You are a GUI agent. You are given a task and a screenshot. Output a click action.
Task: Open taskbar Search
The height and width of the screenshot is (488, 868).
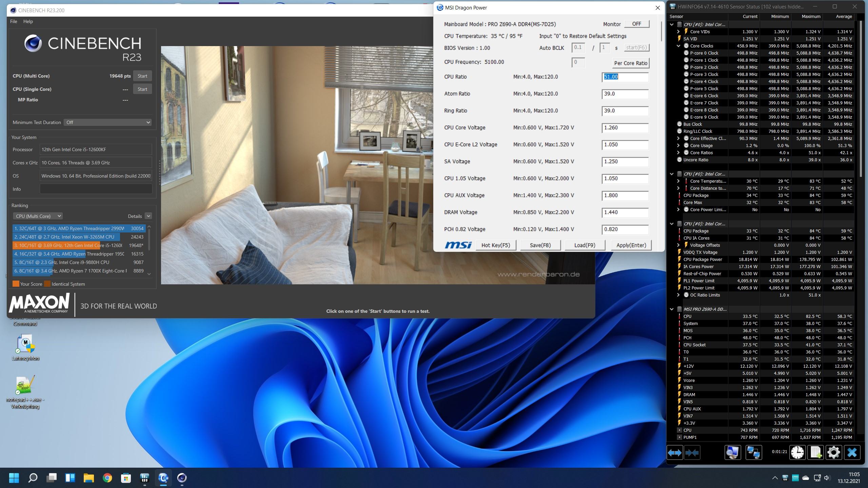pos(33,478)
